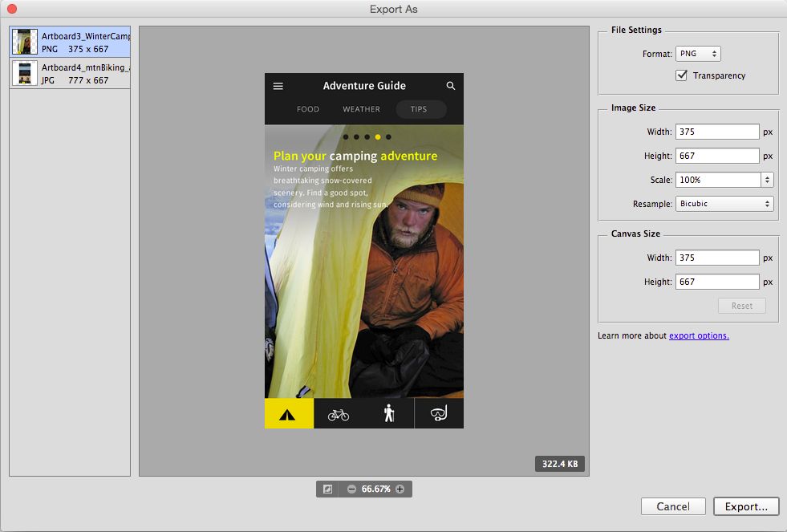This screenshot has width=787, height=532.
Task: Click the fit-preview icon beside the zoom controls
Action: (x=327, y=489)
